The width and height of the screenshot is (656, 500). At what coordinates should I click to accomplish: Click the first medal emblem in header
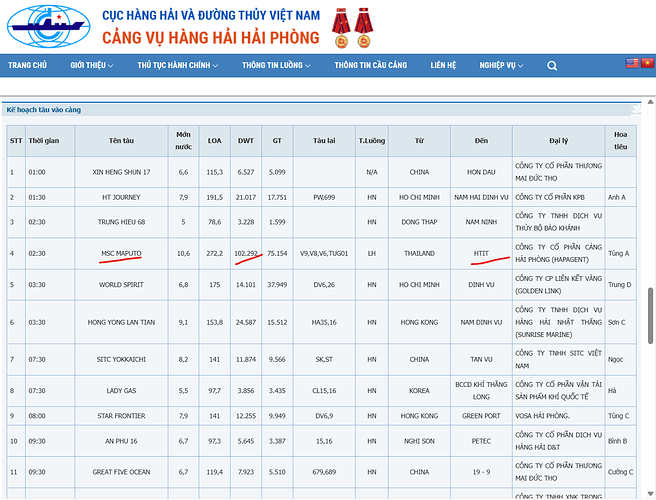click(x=341, y=28)
